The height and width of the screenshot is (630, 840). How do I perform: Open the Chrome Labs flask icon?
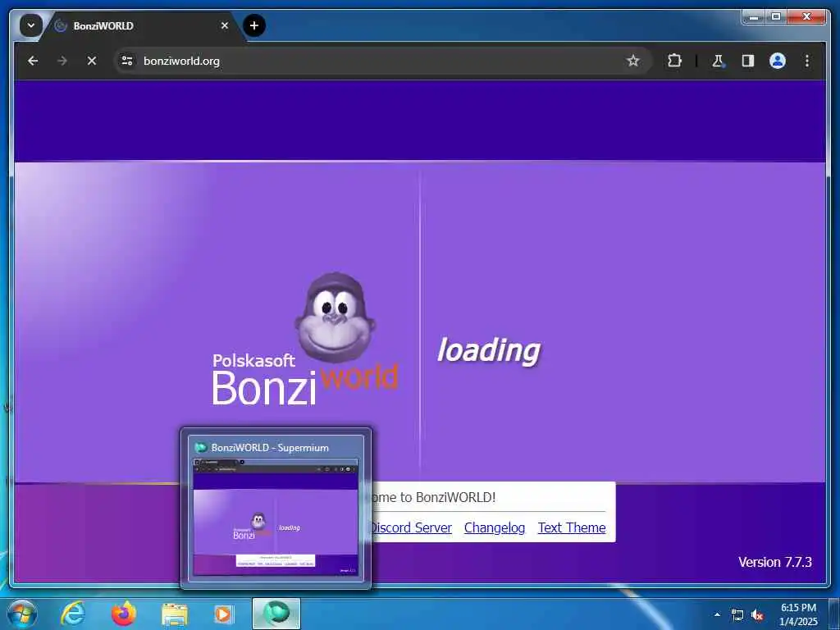[x=718, y=61]
